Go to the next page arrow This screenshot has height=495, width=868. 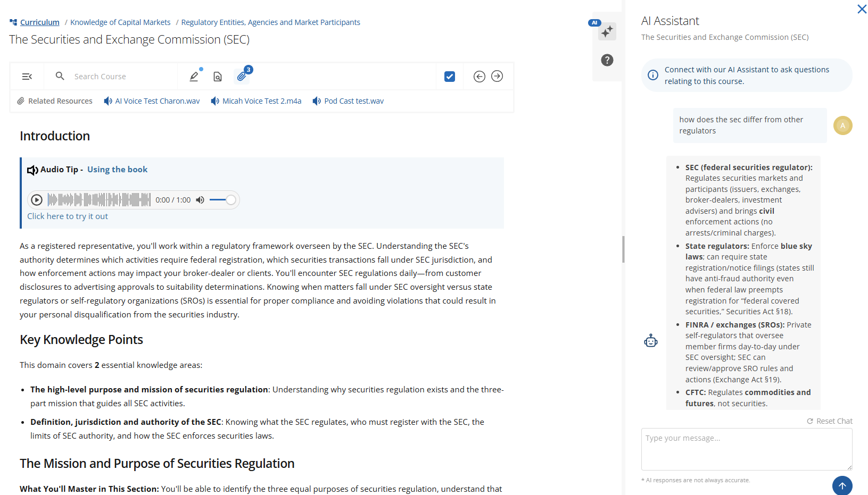coord(497,77)
